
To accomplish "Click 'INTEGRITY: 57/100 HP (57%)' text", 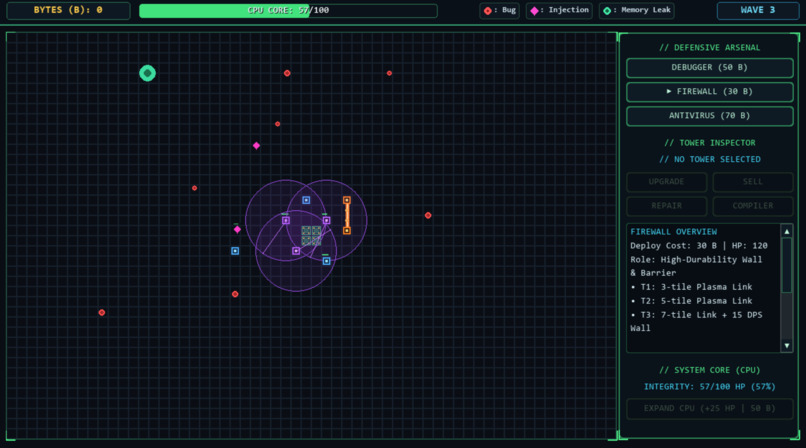I will click(x=709, y=387).
